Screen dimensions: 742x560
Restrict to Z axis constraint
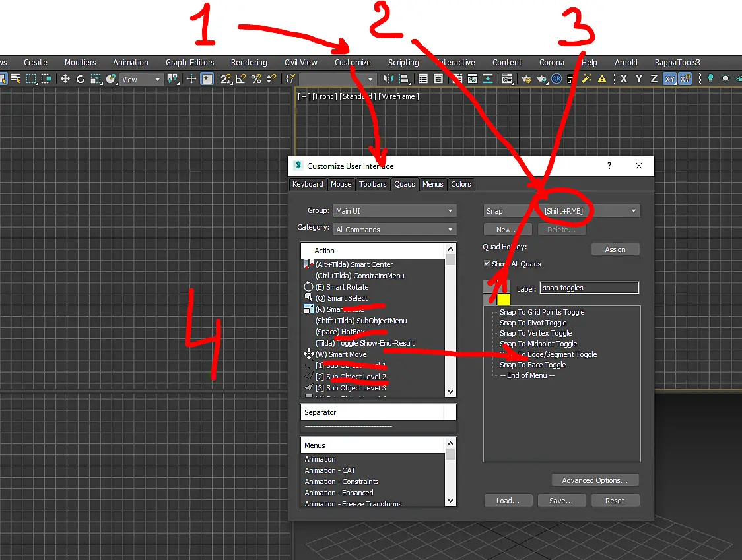pos(654,79)
